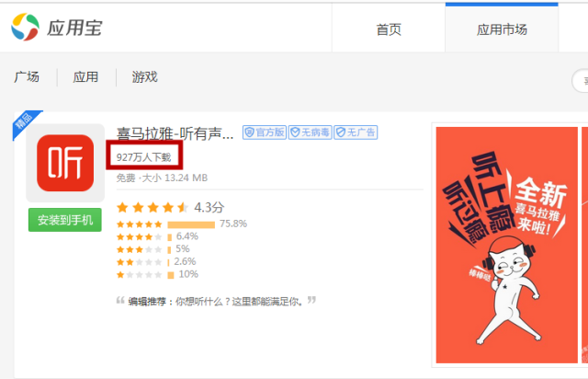Image resolution: width=588 pixels, height=379 pixels.
Task: Click the 编辑推荐 recommendation text
Action: click(216, 301)
